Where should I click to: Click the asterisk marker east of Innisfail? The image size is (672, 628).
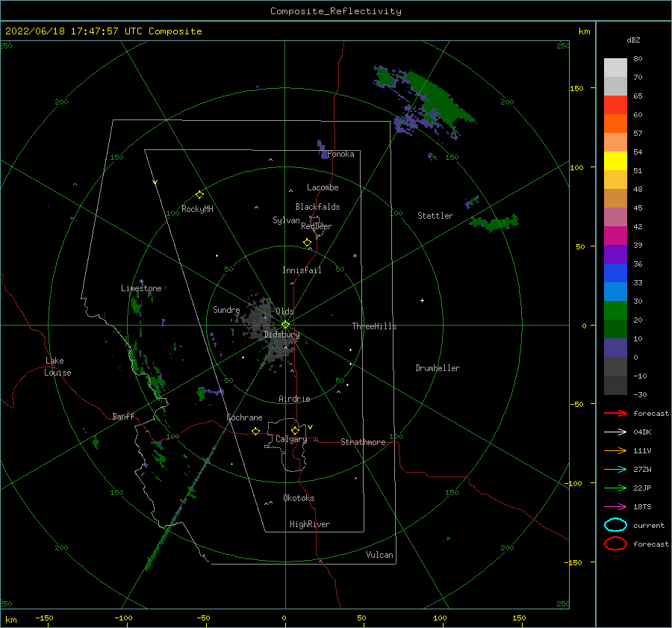[x=355, y=256]
